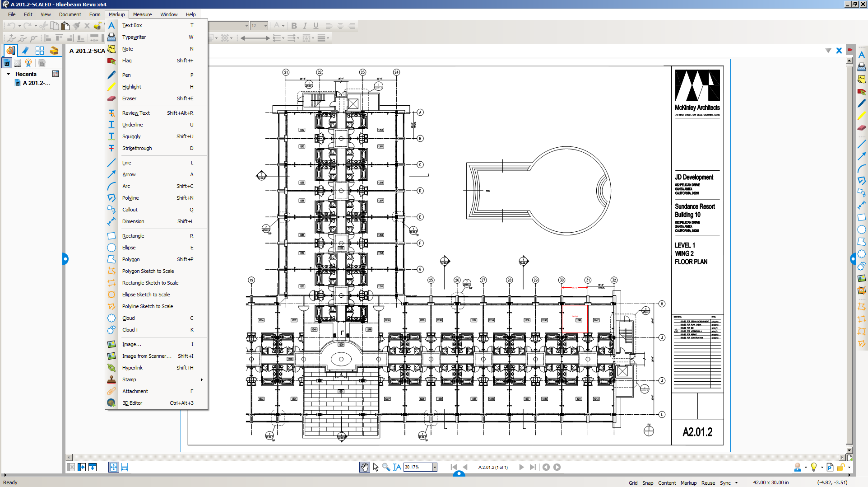
Task: Open the Tool Chest tab in left panel
Action: (54, 51)
